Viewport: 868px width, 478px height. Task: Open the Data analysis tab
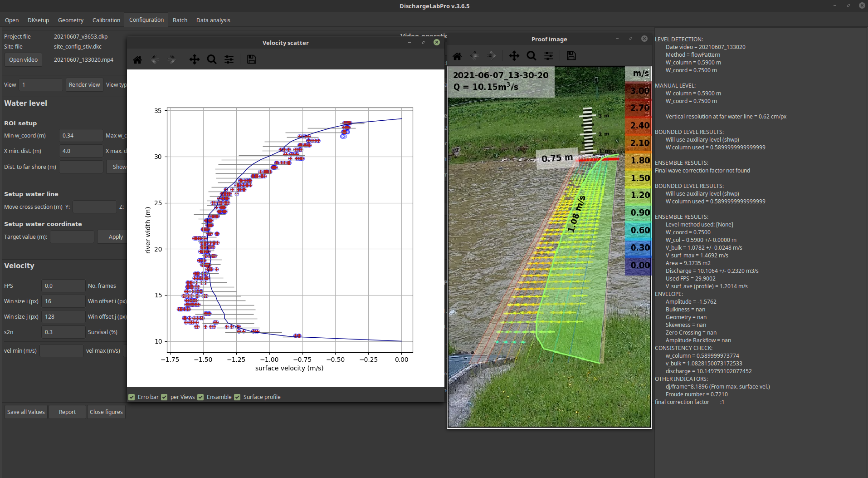tap(213, 20)
